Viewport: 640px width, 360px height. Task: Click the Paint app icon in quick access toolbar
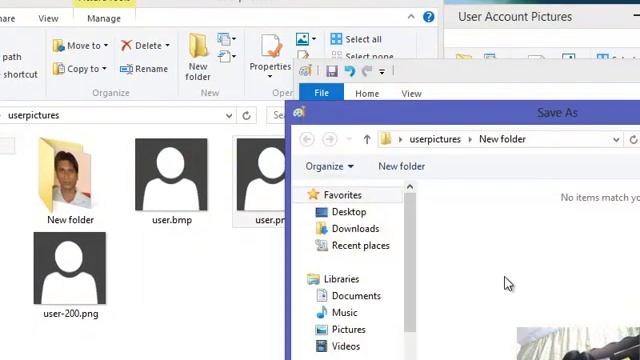click(x=305, y=71)
